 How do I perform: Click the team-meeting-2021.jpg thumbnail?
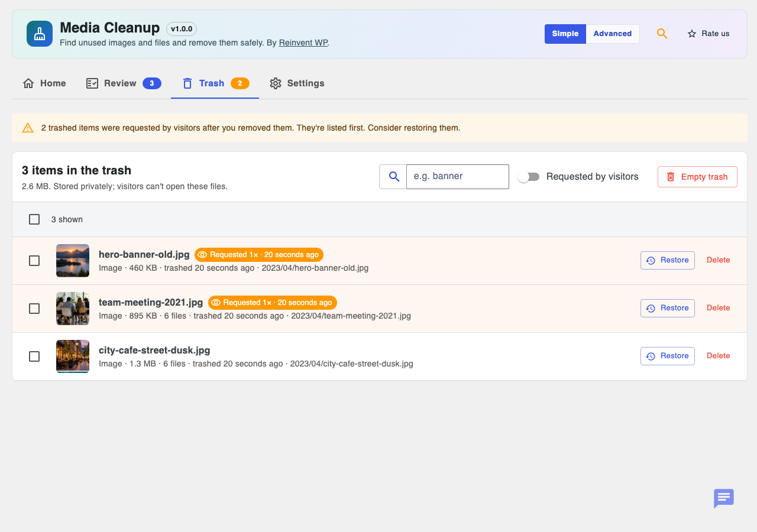73,309
